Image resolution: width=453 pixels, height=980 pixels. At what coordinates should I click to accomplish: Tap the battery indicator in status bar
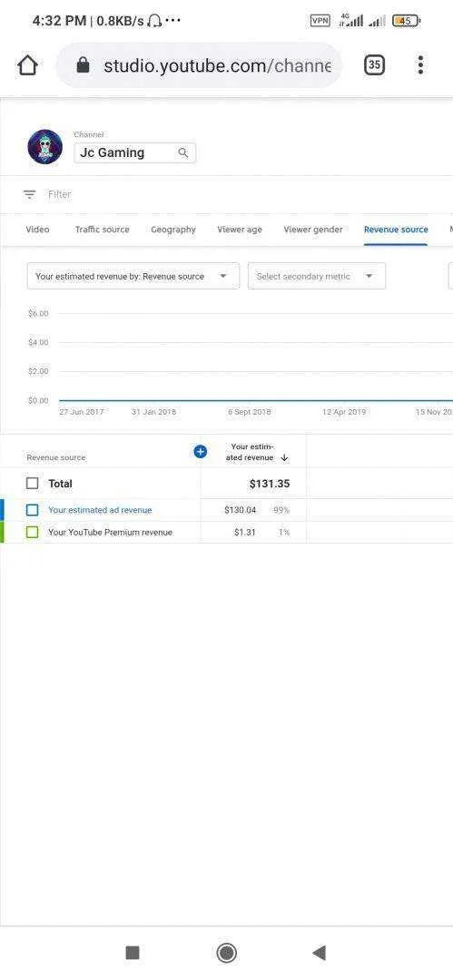[406, 21]
